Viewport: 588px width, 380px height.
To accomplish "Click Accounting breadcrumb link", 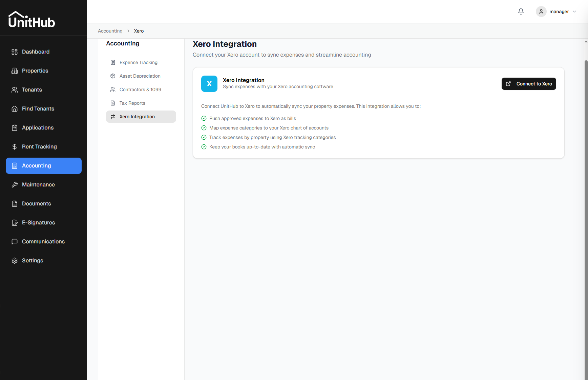I will (110, 31).
